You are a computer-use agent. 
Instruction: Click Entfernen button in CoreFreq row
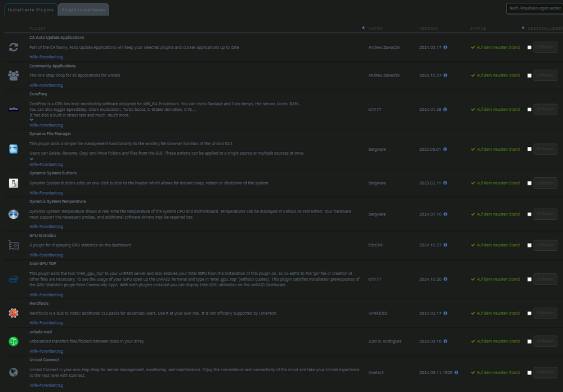545,109
